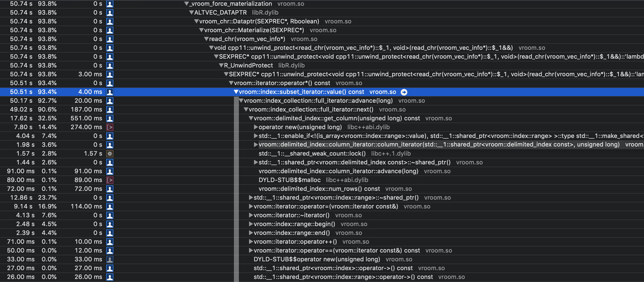This screenshot has width=644, height=282.
Task: Click the person icon on the full_iterator::advance row
Action: pos(110,101)
